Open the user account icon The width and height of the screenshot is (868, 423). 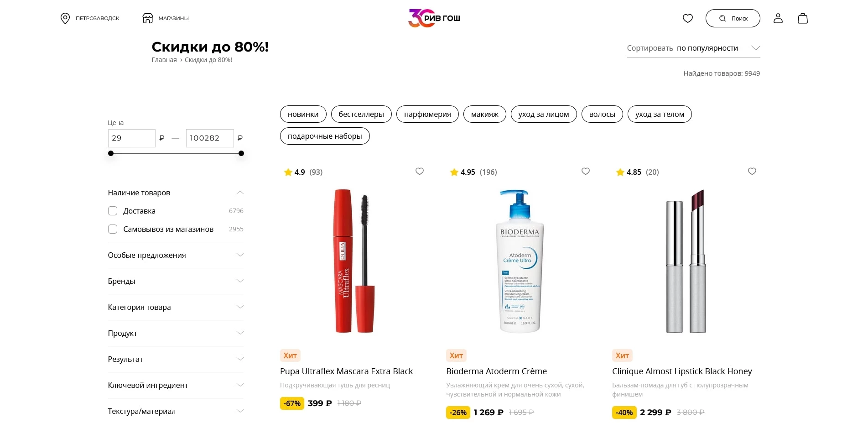click(x=778, y=18)
